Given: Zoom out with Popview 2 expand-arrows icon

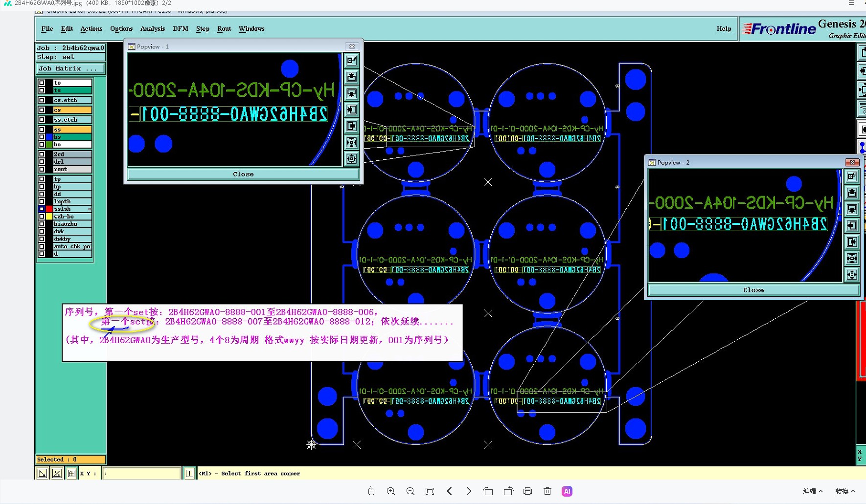Looking at the screenshot, I should point(852,274).
